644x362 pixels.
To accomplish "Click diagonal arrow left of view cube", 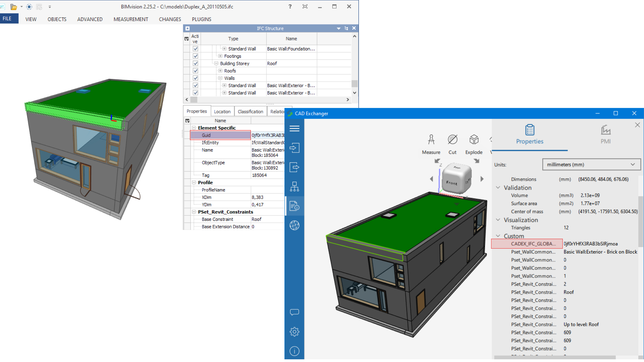I will [x=437, y=161].
